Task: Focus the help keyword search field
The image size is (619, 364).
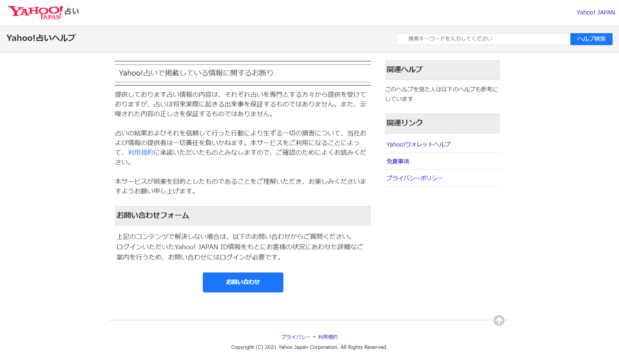Action: click(483, 39)
